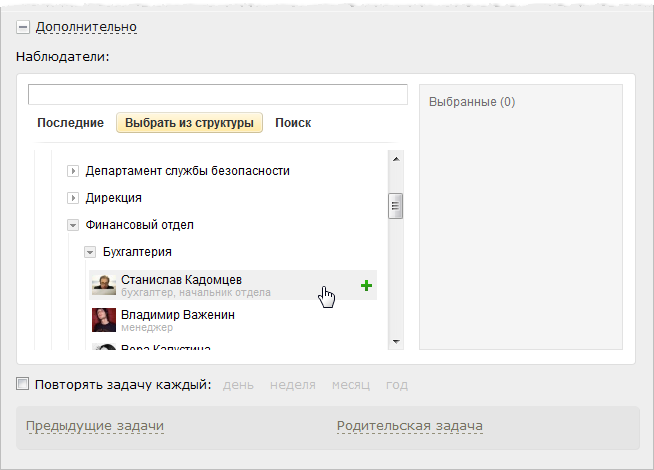The width and height of the screenshot is (654, 470).
Task: Collapse the Дополнительно section minus icon
Action: [23, 27]
